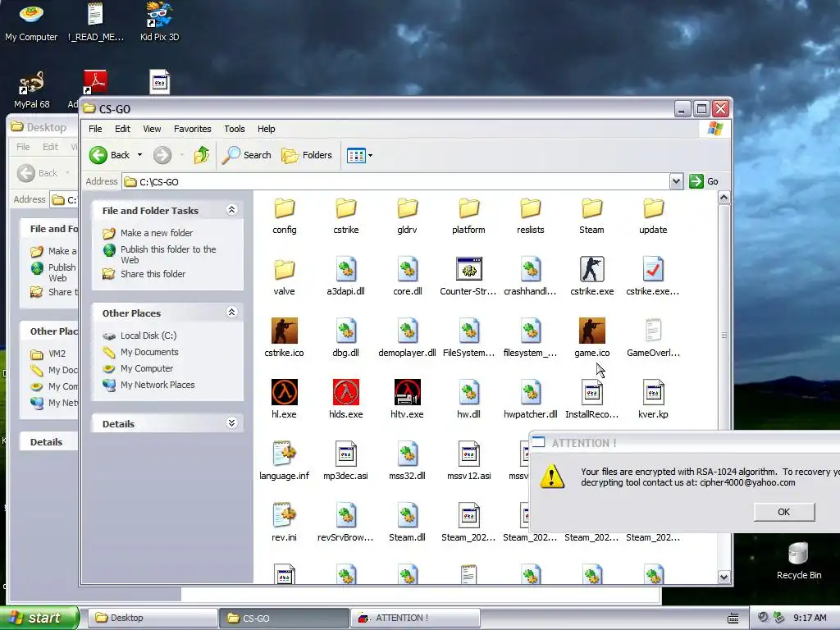The height and width of the screenshot is (630, 840).
Task: Click the Search toolbar button
Action: (x=247, y=155)
